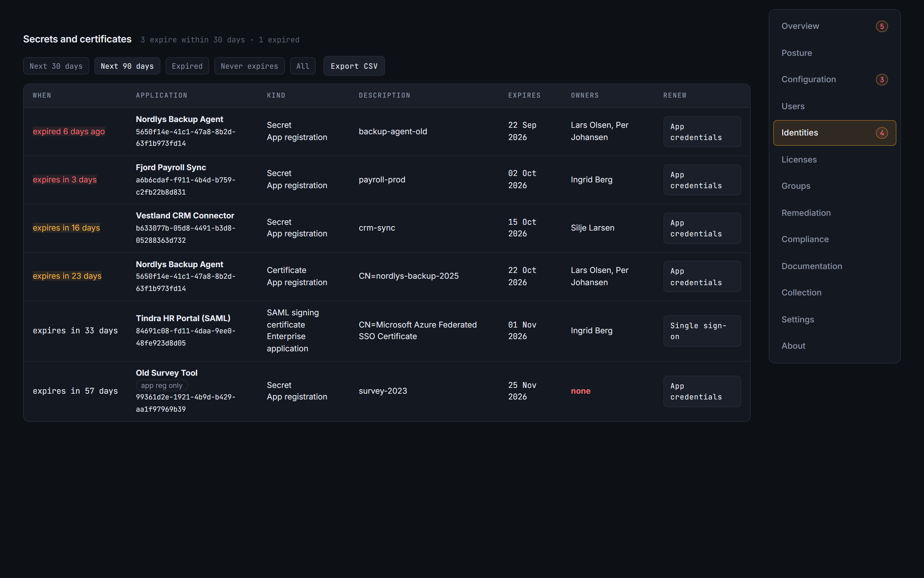
Task: Click 'expires in 23 days' status
Action: click(x=67, y=276)
